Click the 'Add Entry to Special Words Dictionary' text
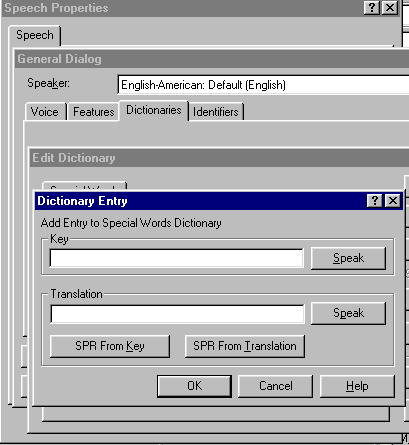Screen dimensions: 409x445 [x=131, y=223]
